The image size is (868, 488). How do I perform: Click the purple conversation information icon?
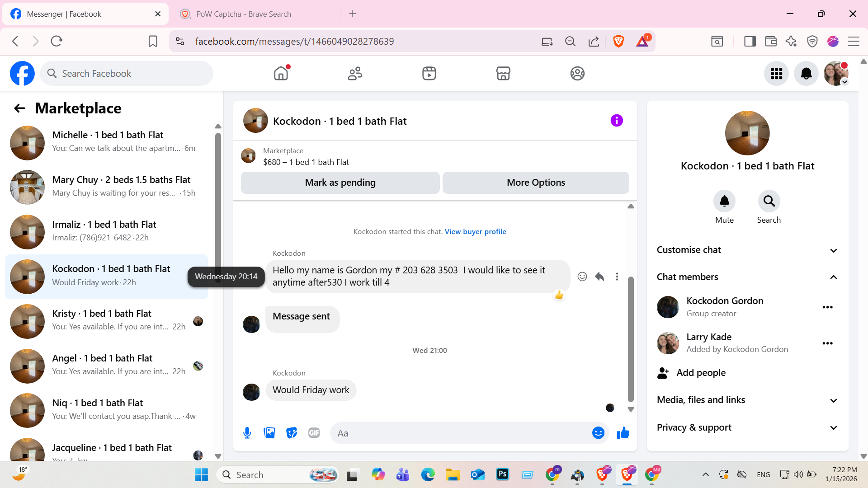coord(617,121)
